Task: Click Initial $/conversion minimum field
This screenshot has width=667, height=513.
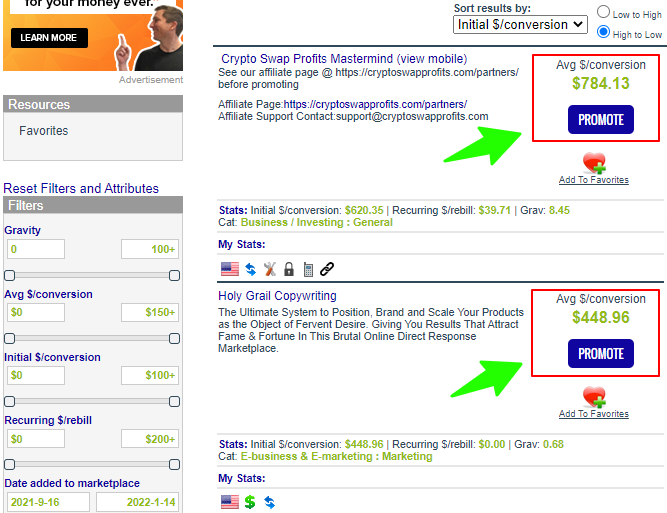Action: [36, 375]
